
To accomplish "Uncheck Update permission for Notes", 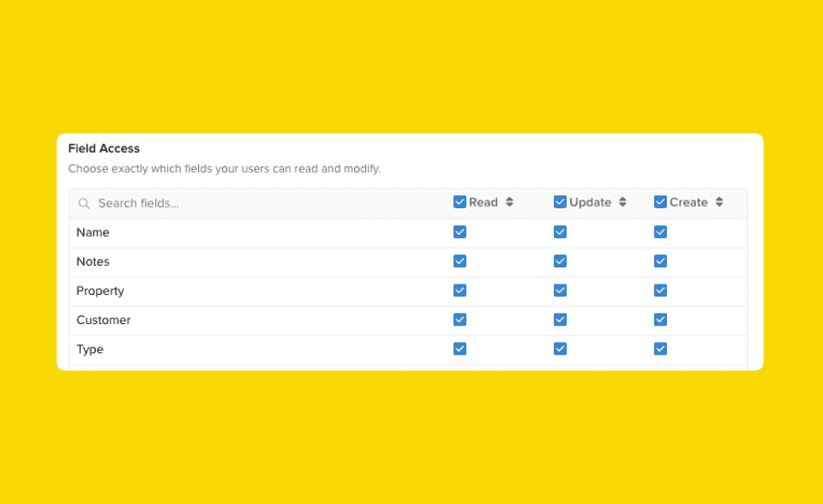I will [560, 261].
